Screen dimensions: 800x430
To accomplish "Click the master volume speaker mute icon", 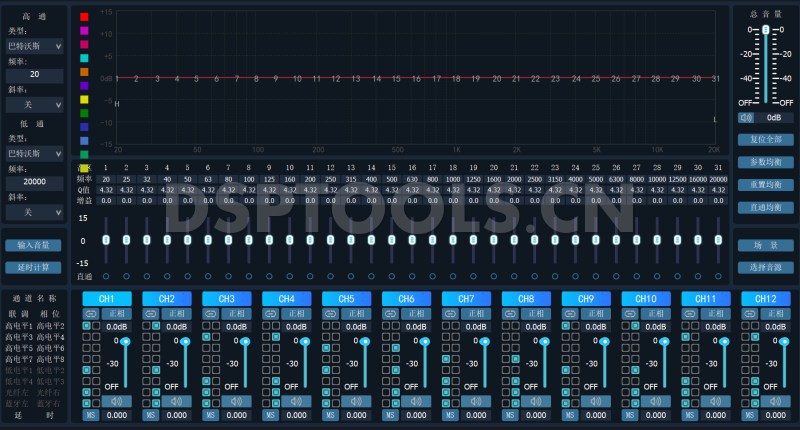I will tap(744, 117).
